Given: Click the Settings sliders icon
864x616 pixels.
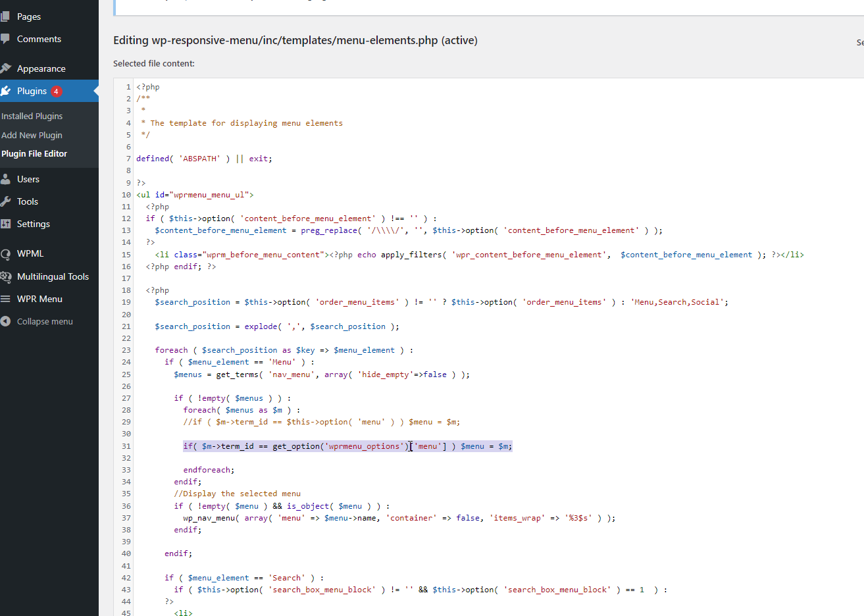Looking at the screenshot, I should point(5,224).
